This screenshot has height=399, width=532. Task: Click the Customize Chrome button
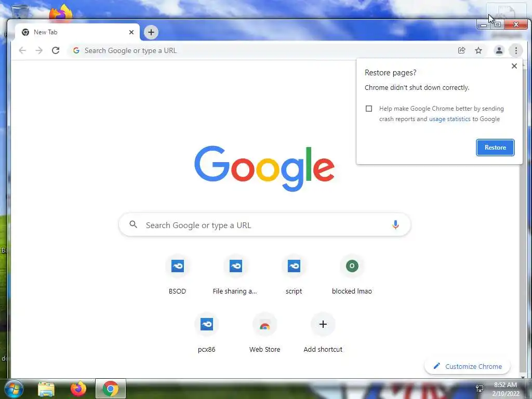tap(468, 366)
